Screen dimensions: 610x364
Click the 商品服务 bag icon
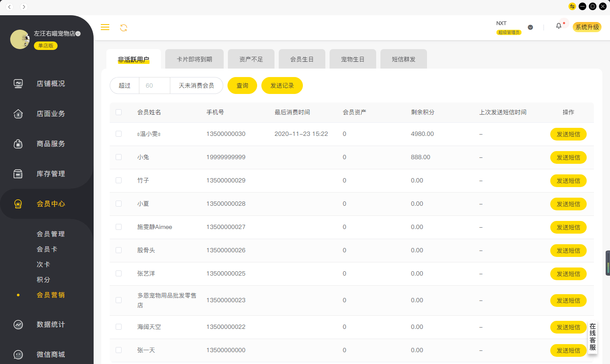point(18,144)
